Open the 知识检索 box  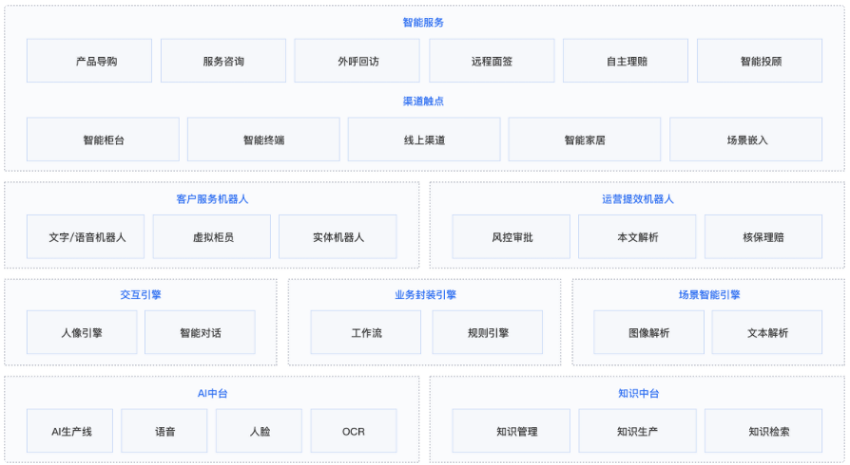coord(763,431)
